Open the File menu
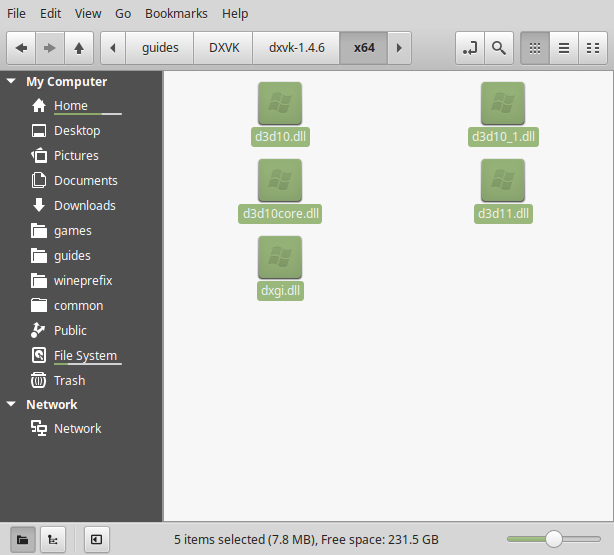This screenshot has height=555, width=614. [x=16, y=14]
